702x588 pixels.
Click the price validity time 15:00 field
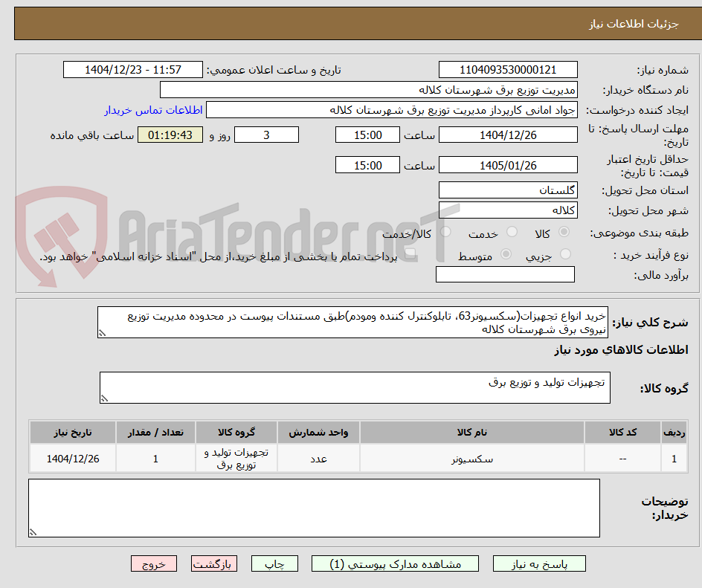click(x=367, y=165)
